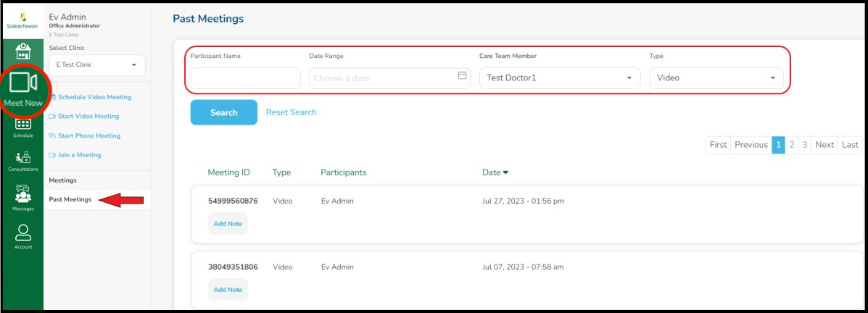Image resolution: width=868 pixels, height=313 pixels.
Task: Click the calendar icon in Date Range field
Action: [463, 75]
